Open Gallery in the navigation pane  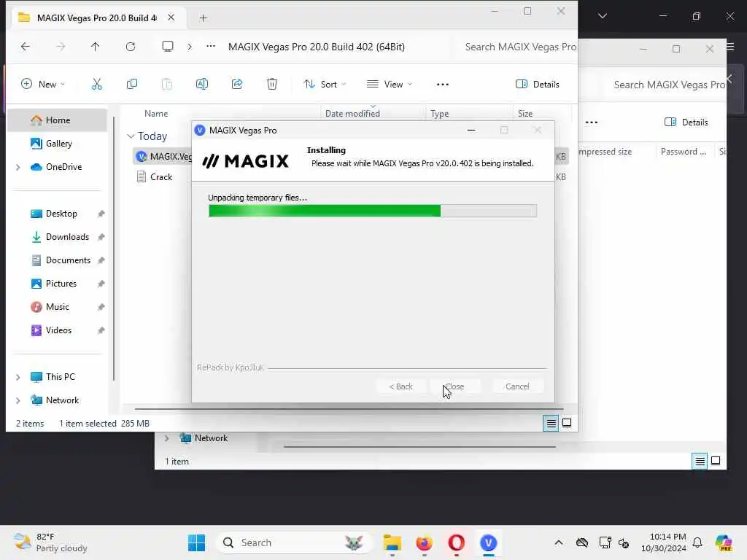[57, 144]
